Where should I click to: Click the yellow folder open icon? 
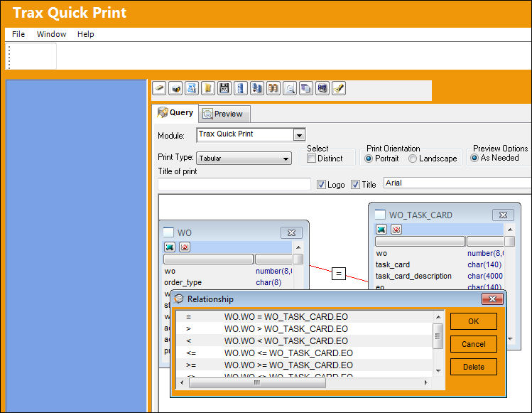tap(208, 88)
